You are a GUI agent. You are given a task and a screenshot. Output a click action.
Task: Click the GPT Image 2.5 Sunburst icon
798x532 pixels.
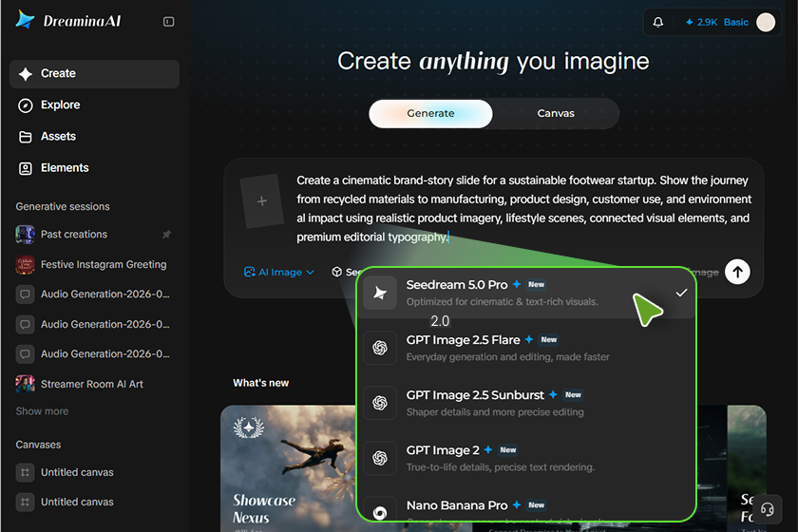[x=380, y=403]
